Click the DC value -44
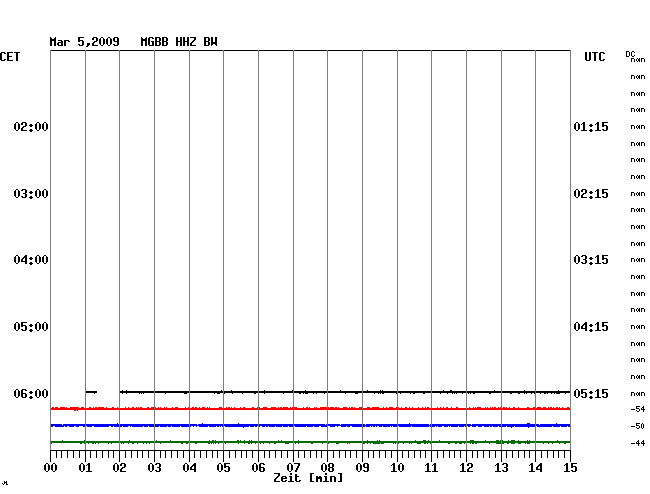The height and width of the screenshot is (494, 650). click(x=638, y=443)
